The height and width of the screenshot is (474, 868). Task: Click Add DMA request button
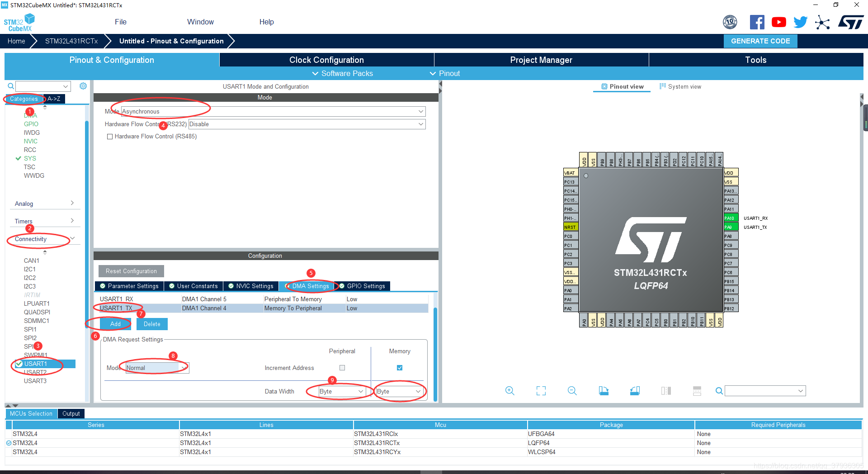click(115, 324)
